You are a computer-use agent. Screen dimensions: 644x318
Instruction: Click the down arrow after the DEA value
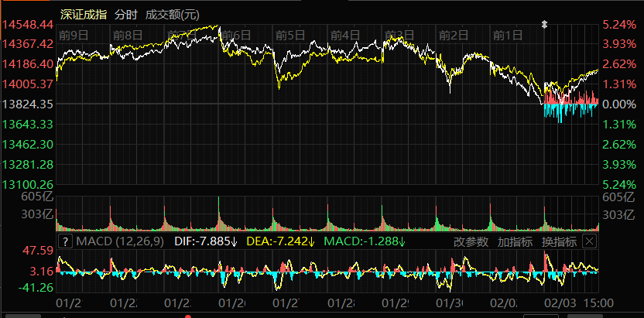point(310,242)
